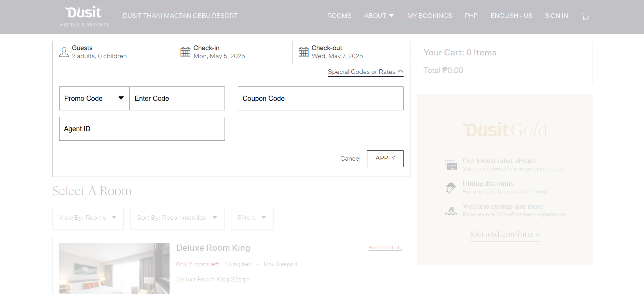Open Sort By: Recommended dropdown
644x294 pixels.
(x=177, y=218)
